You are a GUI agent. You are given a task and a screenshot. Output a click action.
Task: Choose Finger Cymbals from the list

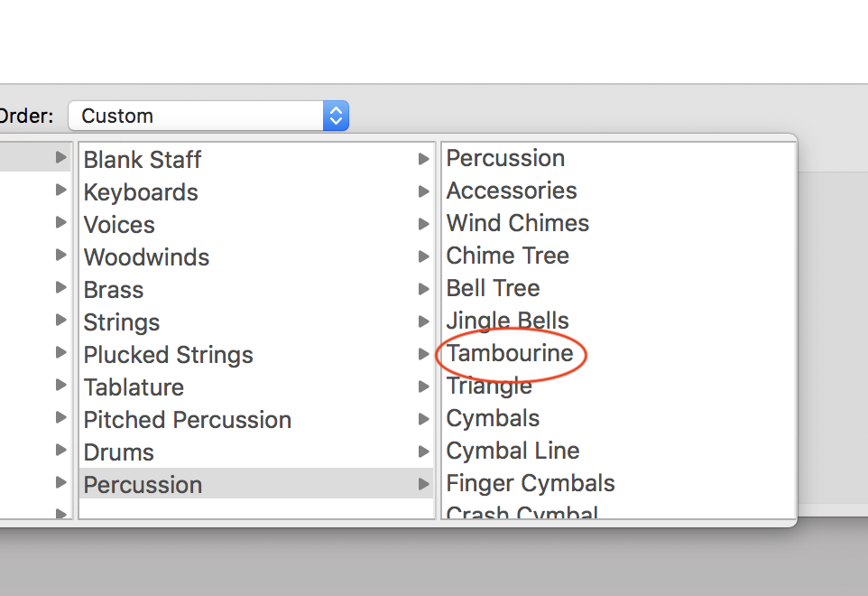point(530,483)
